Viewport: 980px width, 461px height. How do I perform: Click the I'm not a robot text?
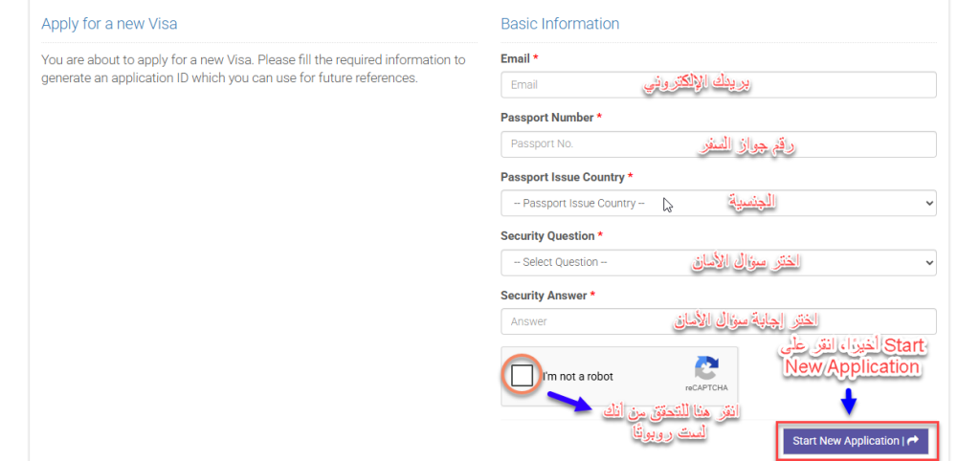coord(577,377)
